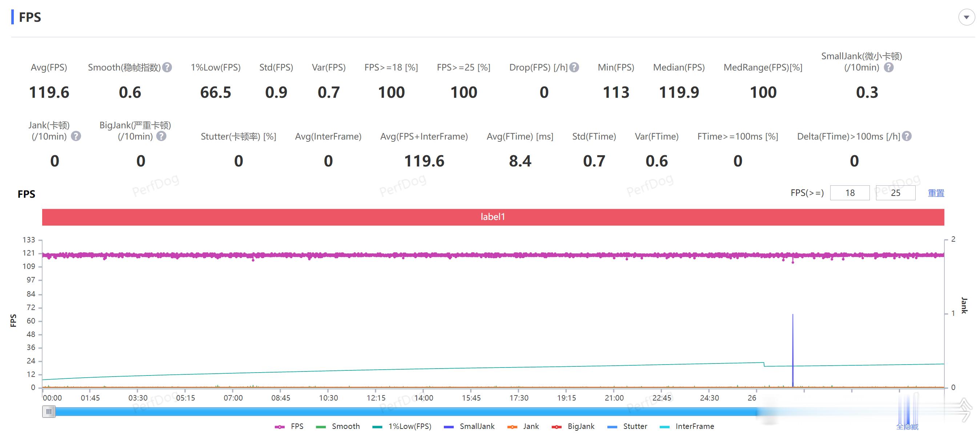Screen dimensions: 980x434
Task: Toggle Stutter series in legend
Action: (x=635, y=426)
